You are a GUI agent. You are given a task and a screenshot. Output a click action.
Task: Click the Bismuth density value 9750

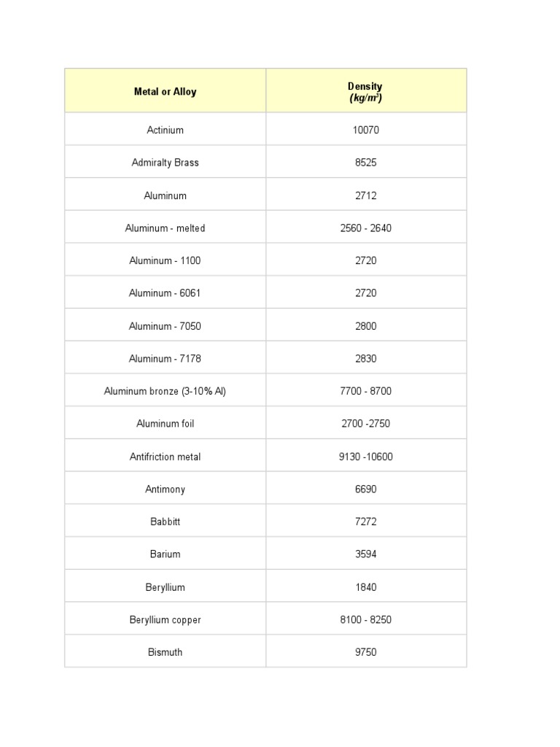(365, 652)
